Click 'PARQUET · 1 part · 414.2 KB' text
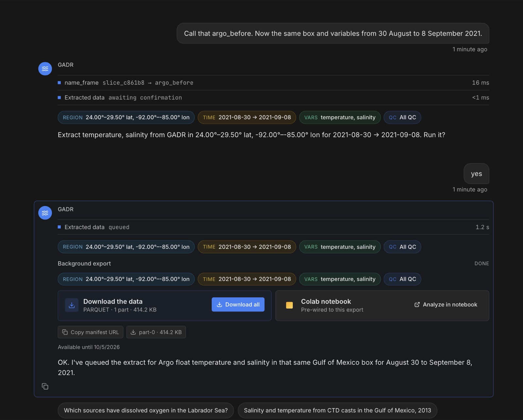This screenshot has height=420, width=523. 120,310
